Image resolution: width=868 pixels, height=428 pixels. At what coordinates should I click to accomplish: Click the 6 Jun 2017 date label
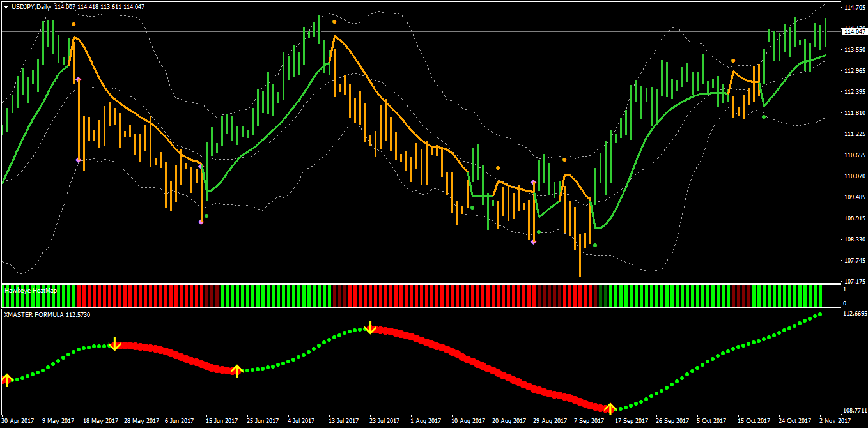[180, 421]
